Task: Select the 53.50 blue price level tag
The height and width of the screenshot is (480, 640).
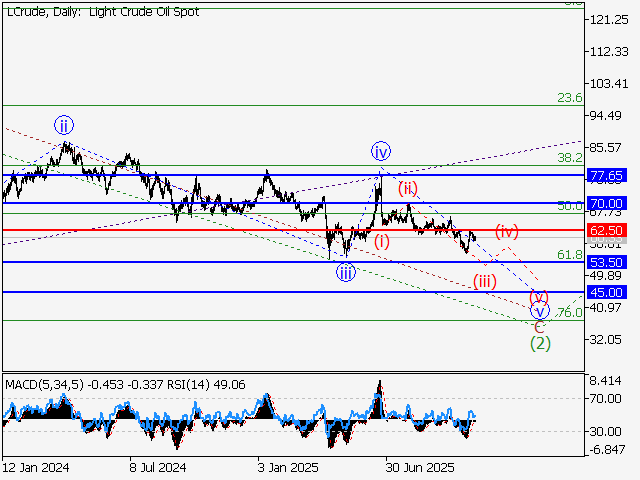Action: point(607,262)
